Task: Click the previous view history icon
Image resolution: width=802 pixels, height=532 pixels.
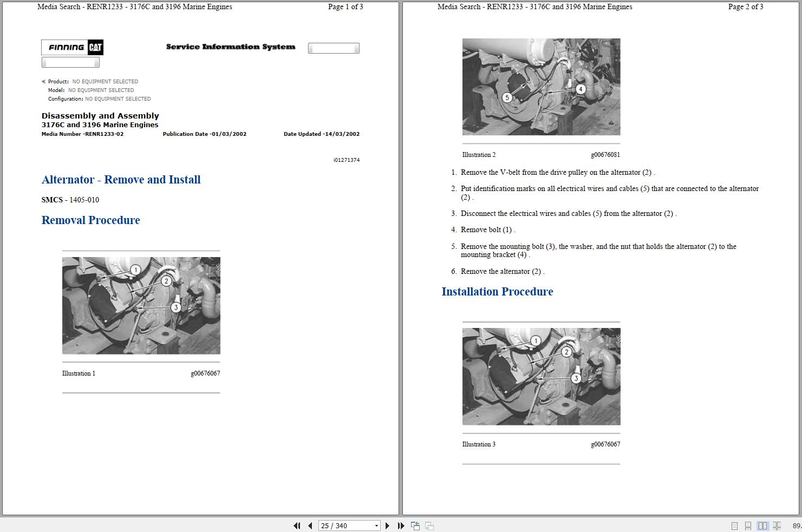Action: 415,526
